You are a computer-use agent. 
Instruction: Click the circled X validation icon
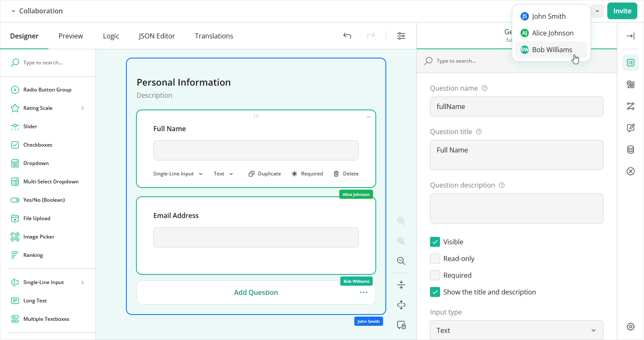coord(631,171)
